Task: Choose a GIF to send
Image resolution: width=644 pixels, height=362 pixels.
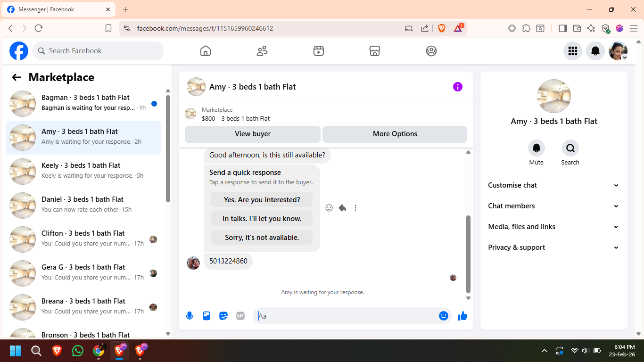Action: click(x=240, y=316)
